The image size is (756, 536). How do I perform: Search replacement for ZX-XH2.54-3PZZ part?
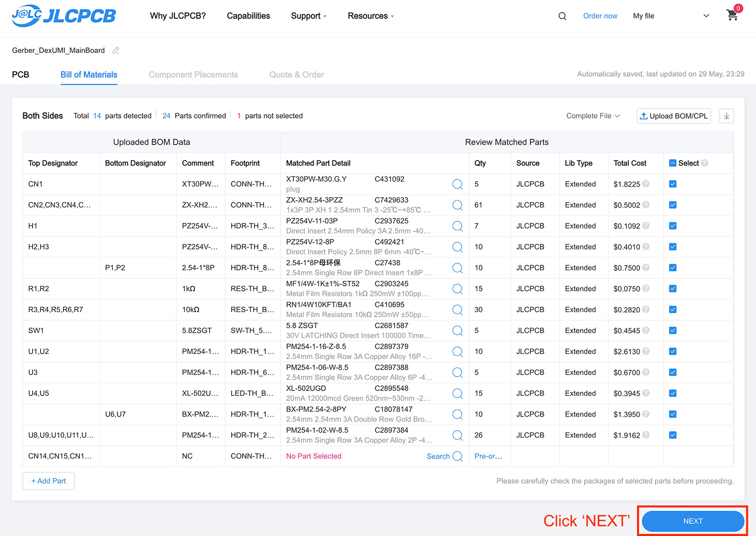pyautogui.click(x=458, y=205)
